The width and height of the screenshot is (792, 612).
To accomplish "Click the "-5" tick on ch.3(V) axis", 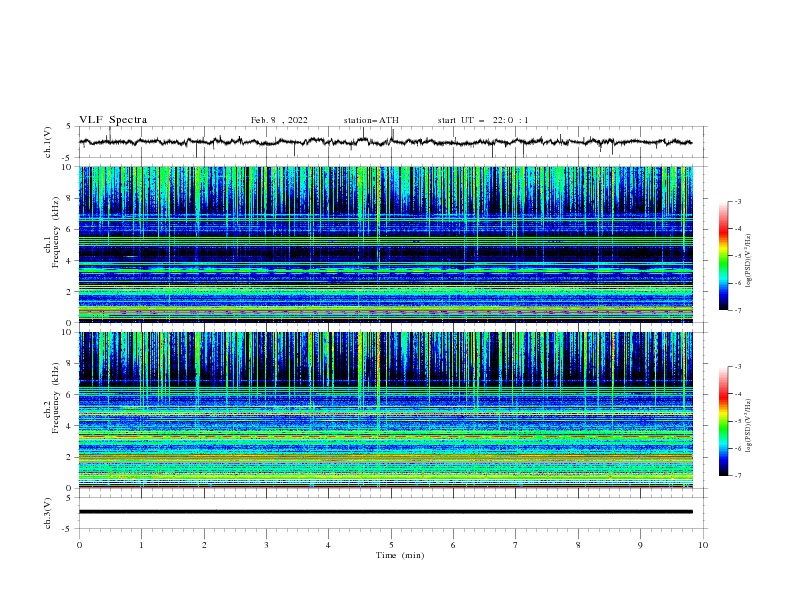I will point(67,529).
